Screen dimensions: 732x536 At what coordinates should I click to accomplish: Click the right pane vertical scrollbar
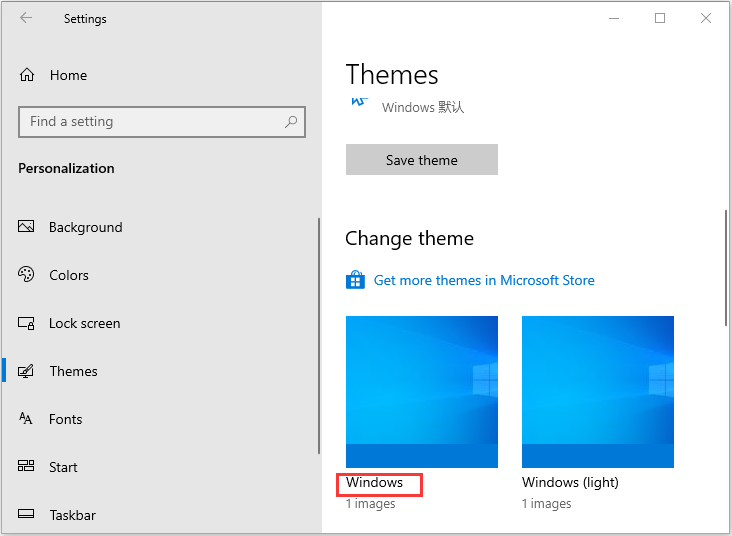click(726, 268)
